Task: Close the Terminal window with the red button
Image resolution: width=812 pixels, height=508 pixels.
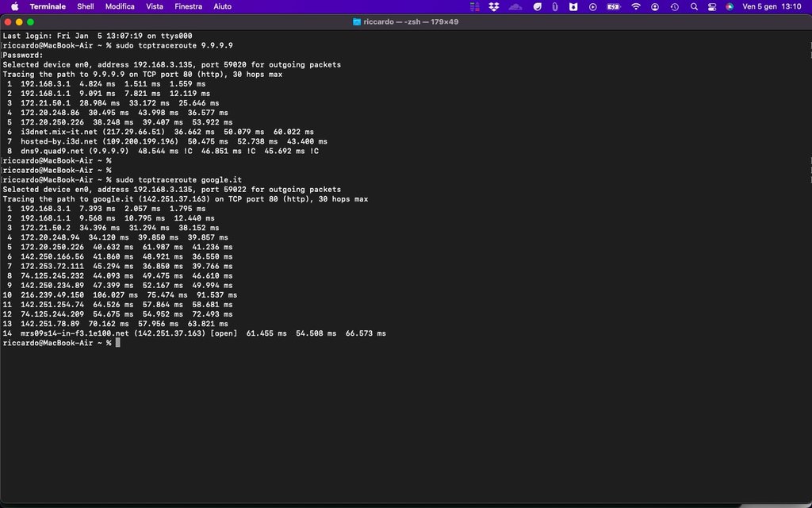Action: (x=8, y=21)
